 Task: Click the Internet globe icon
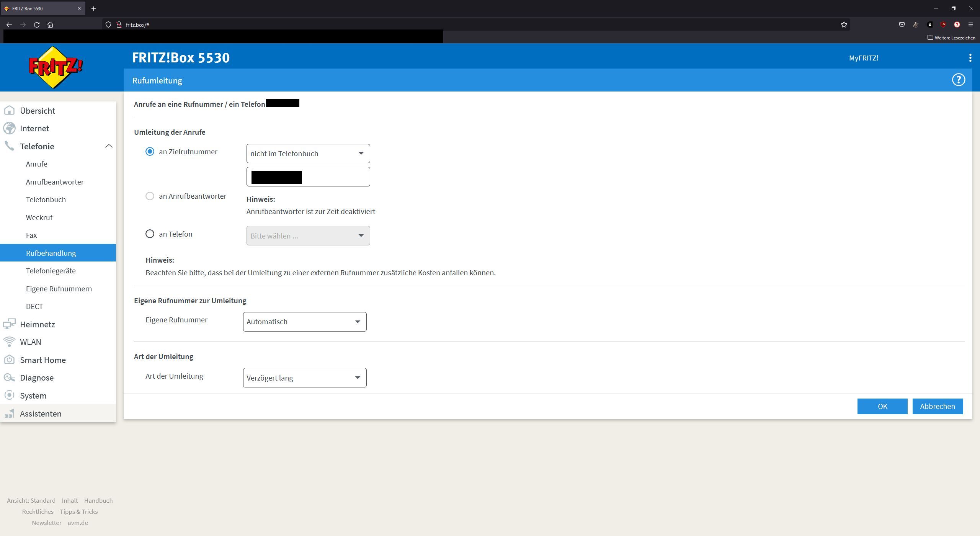(x=9, y=128)
